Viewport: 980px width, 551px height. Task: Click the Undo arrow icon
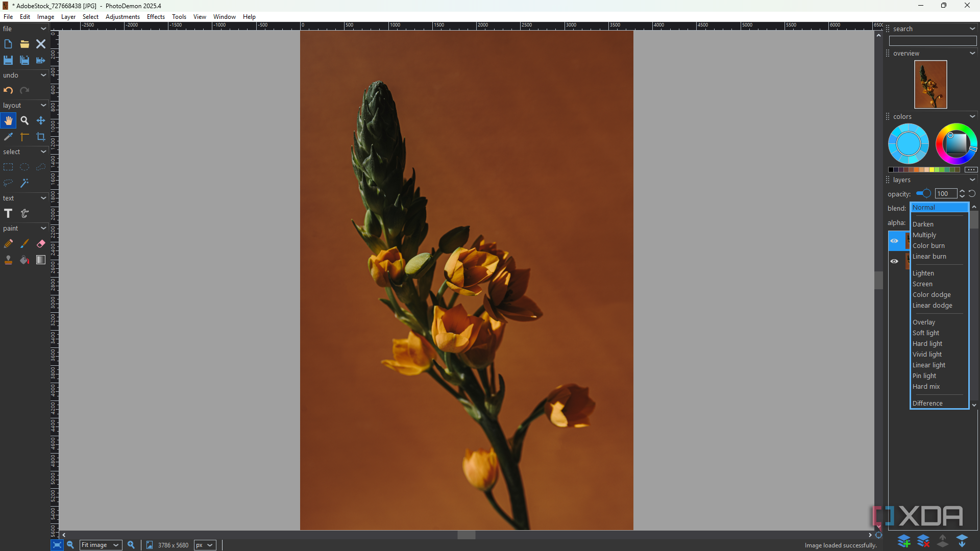click(x=8, y=90)
